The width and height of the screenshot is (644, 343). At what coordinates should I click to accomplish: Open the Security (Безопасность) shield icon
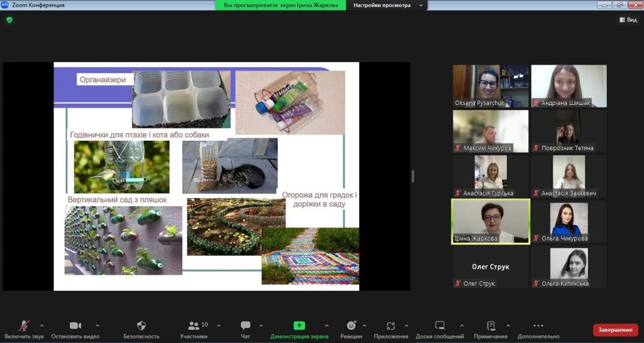pos(141,325)
